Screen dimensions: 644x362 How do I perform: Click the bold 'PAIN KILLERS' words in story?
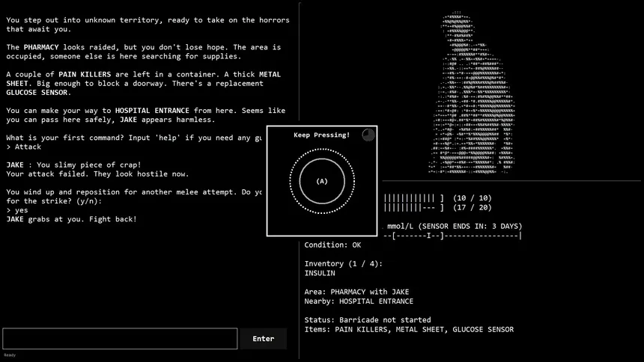point(85,74)
